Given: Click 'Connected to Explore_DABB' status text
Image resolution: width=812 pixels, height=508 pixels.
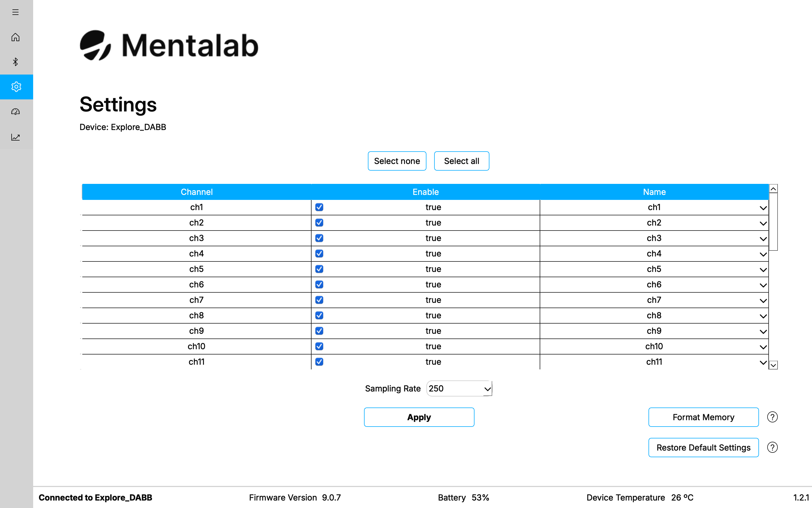Looking at the screenshot, I should [x=96, y=498].
